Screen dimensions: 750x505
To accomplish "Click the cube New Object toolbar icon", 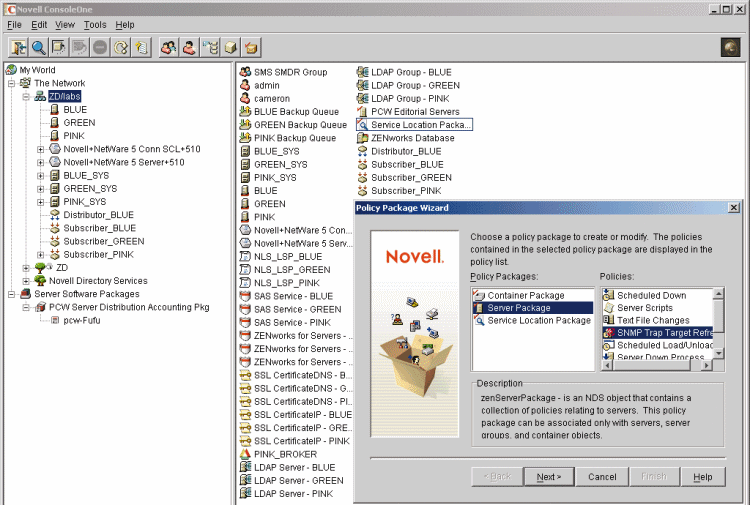I will tap(231, 47).
